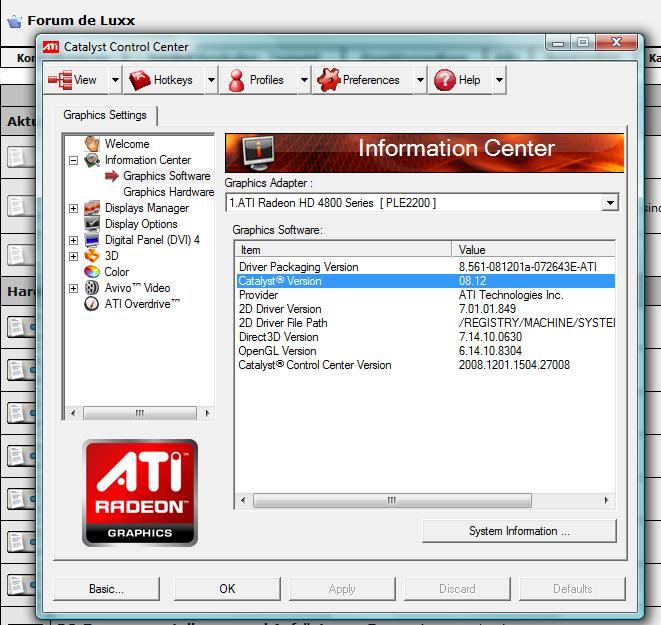
Task: Collapse the Information Center node
Action: (73, 160)
